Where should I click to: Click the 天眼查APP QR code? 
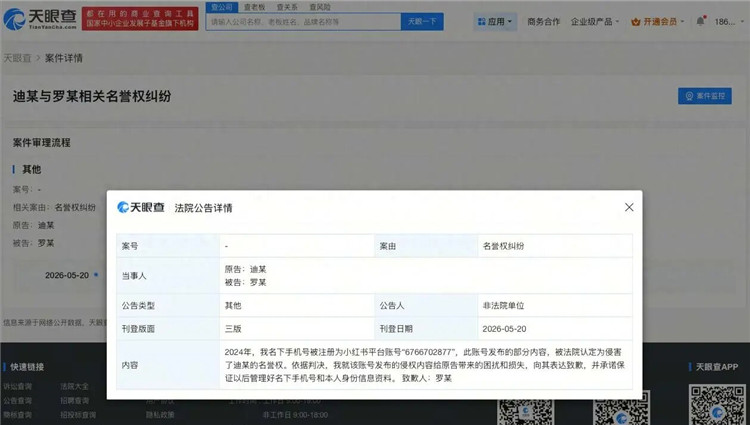[717, 404]
